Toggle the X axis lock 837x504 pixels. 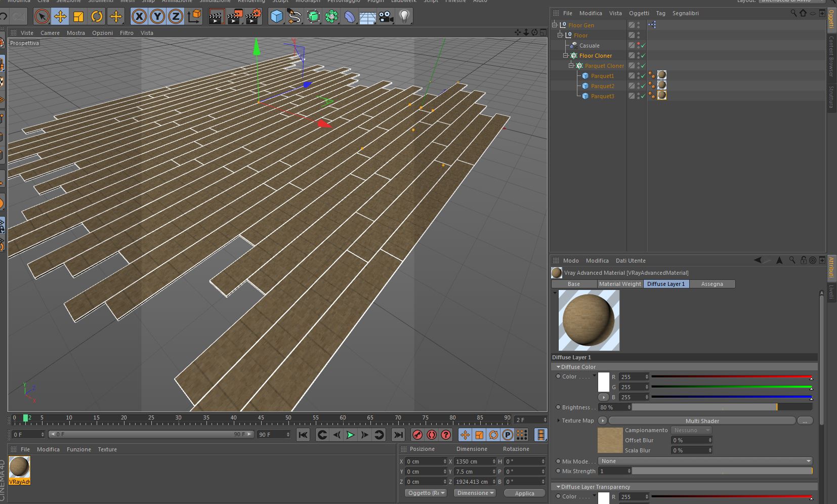point(139,17)
